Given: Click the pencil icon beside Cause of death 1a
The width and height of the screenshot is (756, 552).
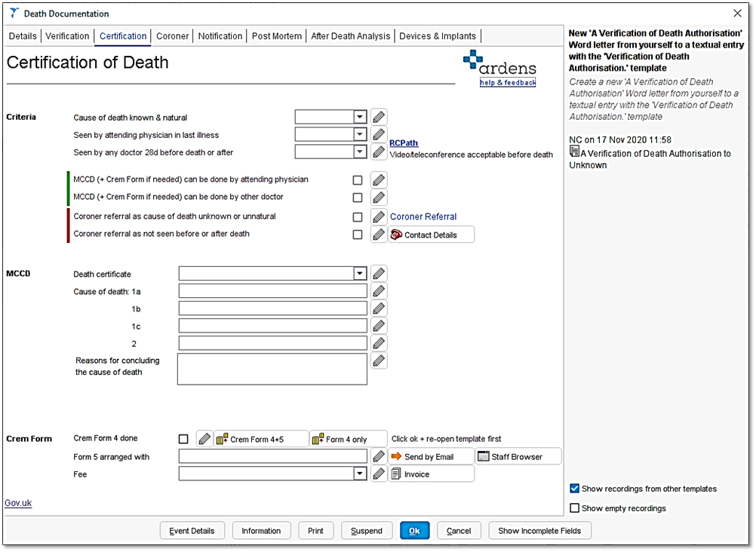Looking at the screenshot, I should (x=378, y=290).
